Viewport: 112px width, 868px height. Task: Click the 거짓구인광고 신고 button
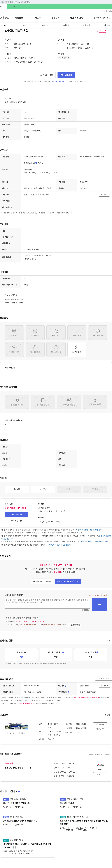(x=104, y=679)
